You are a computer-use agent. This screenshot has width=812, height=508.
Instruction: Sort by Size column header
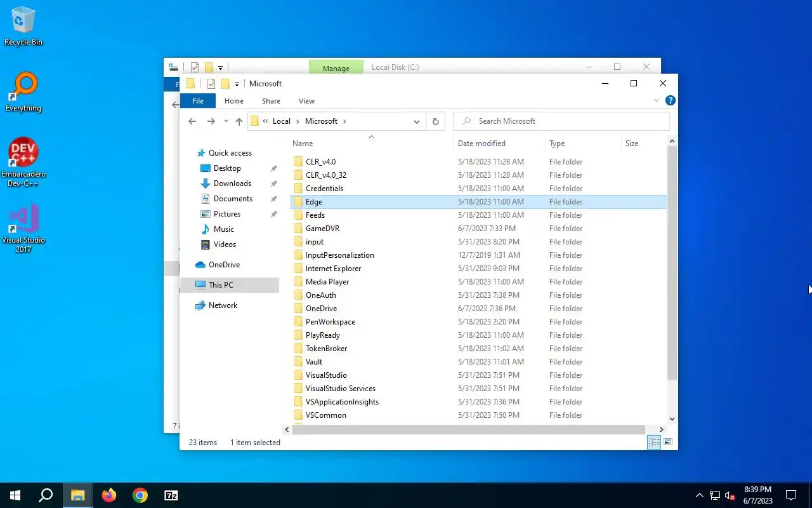pyautogui.click(x=644, y=144)
